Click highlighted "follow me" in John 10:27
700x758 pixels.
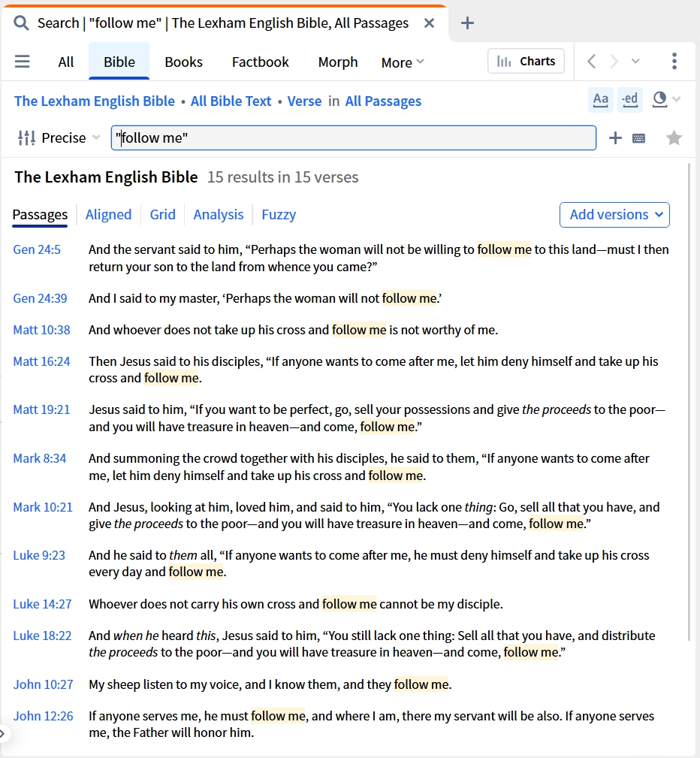click(x=421, y=684)
